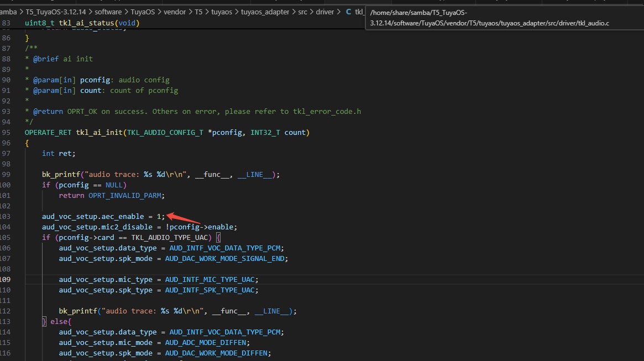This screenshot has height=361, width=644.
Task: Open the T5_TuyaOS-3.12.14 breadcrumb folder
Action: click(x=55, y=12)
